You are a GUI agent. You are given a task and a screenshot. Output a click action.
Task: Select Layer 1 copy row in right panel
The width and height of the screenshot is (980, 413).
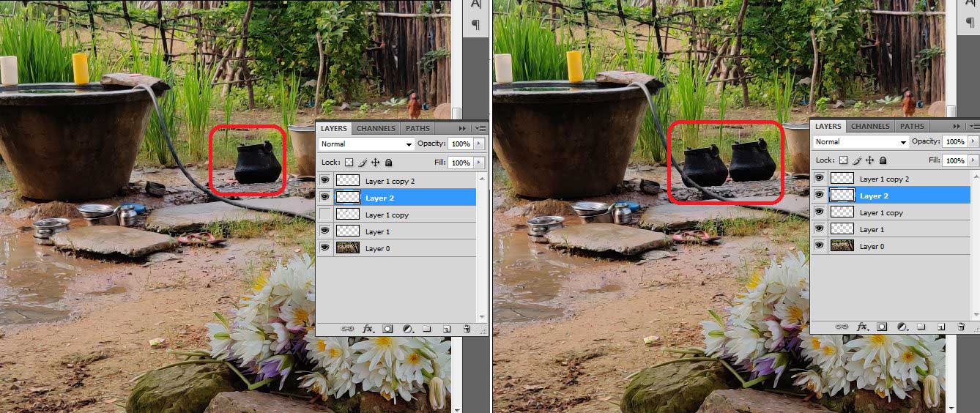[891, 212]
